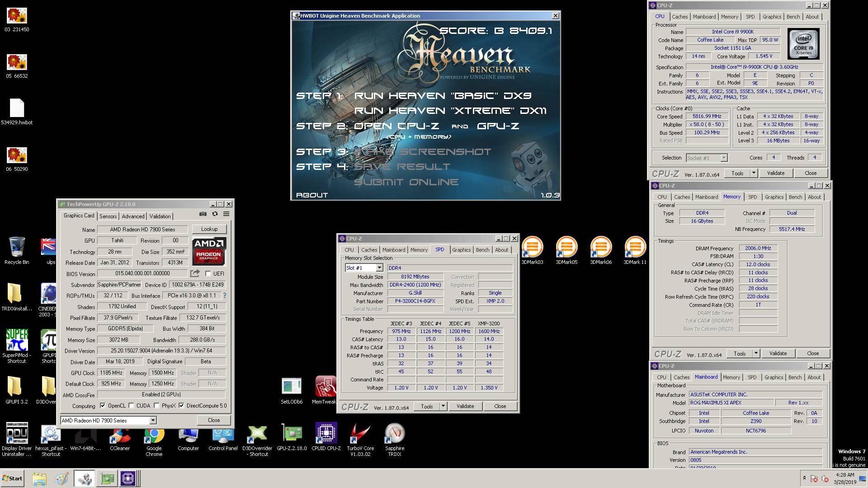
Task: Switch to the Advanced tab in GPU-Z
Action: pos(133,216)
